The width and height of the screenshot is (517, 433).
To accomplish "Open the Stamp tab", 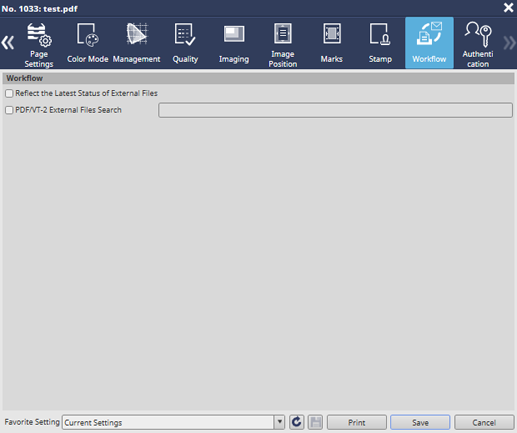I will 380,43.
